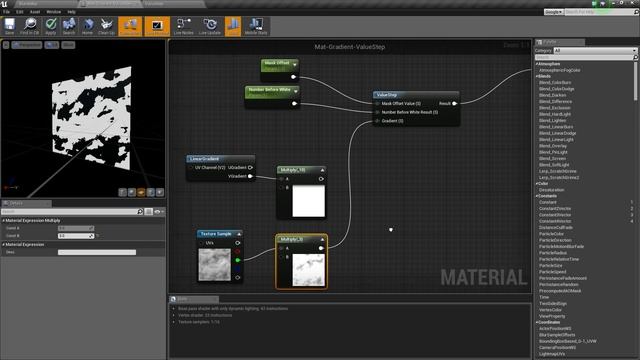Click the UGradient output pin
This screenshot has width=640, height=360.
point(251,167)
